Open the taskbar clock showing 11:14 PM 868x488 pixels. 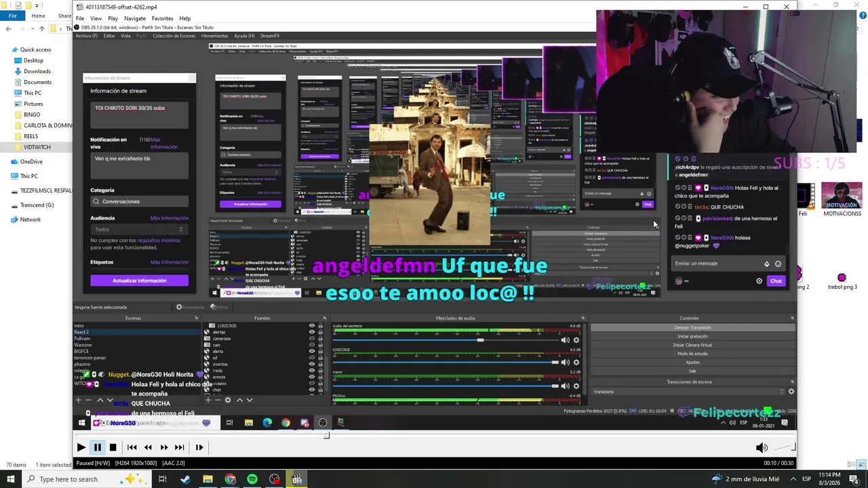(x=831, y=479)
